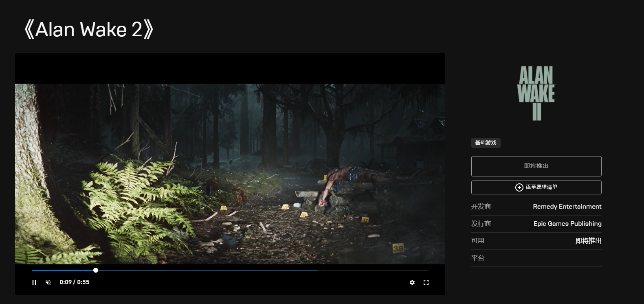
Task: Switch trailer to fullscreen
Action: (x=426, y=282)
